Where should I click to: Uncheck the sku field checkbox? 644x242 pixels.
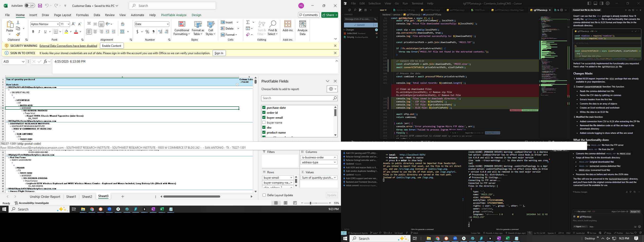click(x=264, y=127)
